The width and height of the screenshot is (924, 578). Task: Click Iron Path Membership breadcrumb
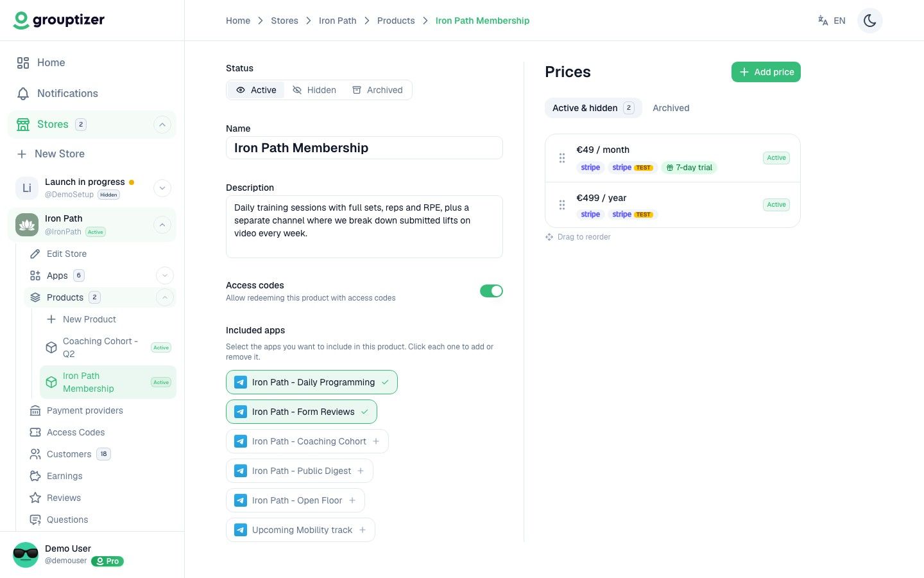(x=483, y=21)
